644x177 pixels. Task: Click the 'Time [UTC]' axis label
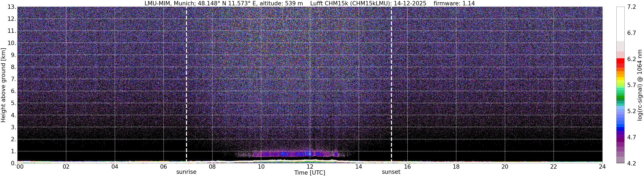[x=310, y=173]
